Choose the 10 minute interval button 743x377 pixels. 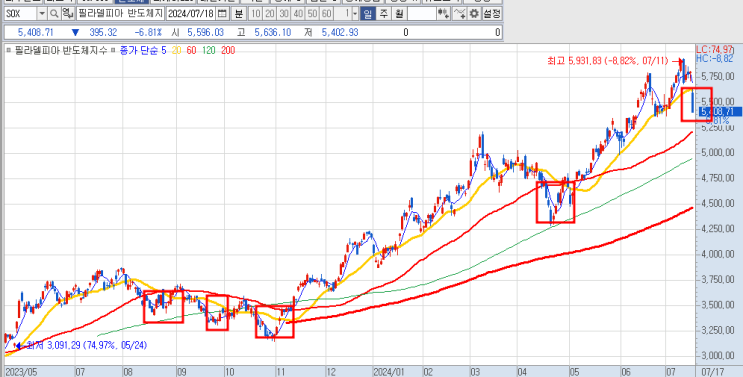[255, 14]
